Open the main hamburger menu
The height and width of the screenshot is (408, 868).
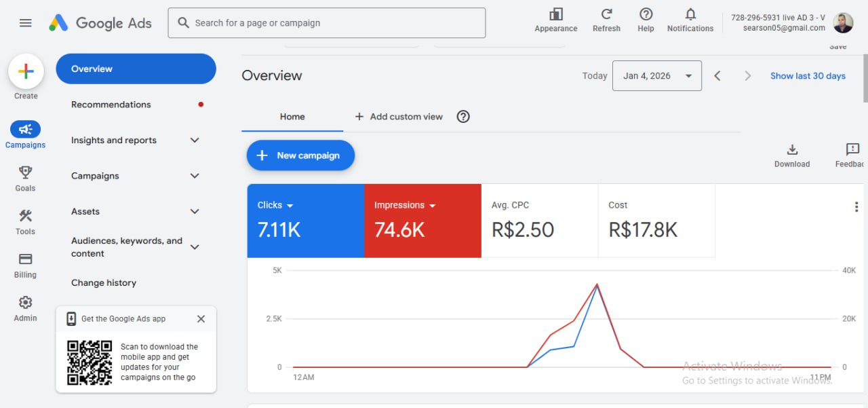(x=26, y=23)
